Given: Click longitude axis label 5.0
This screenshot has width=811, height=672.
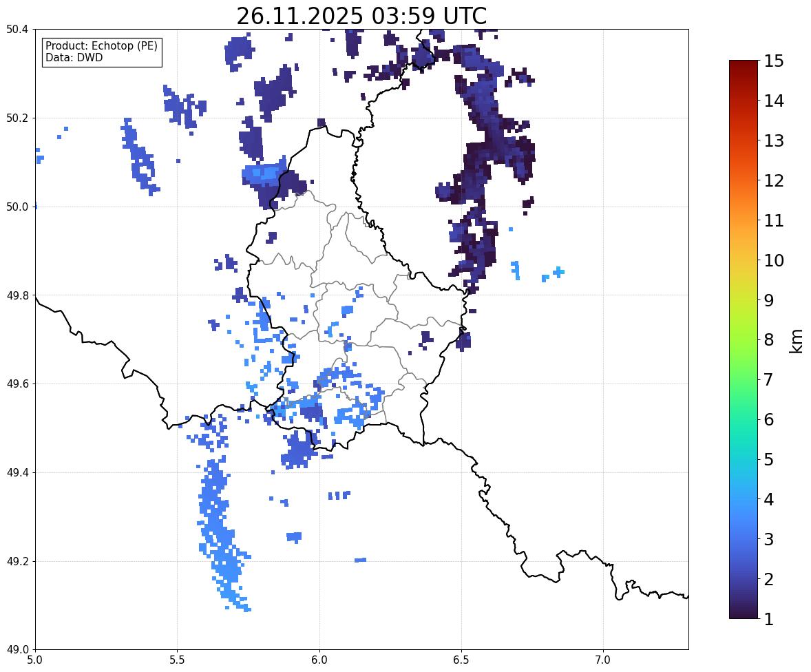Looking at the screenshot, I should click(x=35, y=660).
